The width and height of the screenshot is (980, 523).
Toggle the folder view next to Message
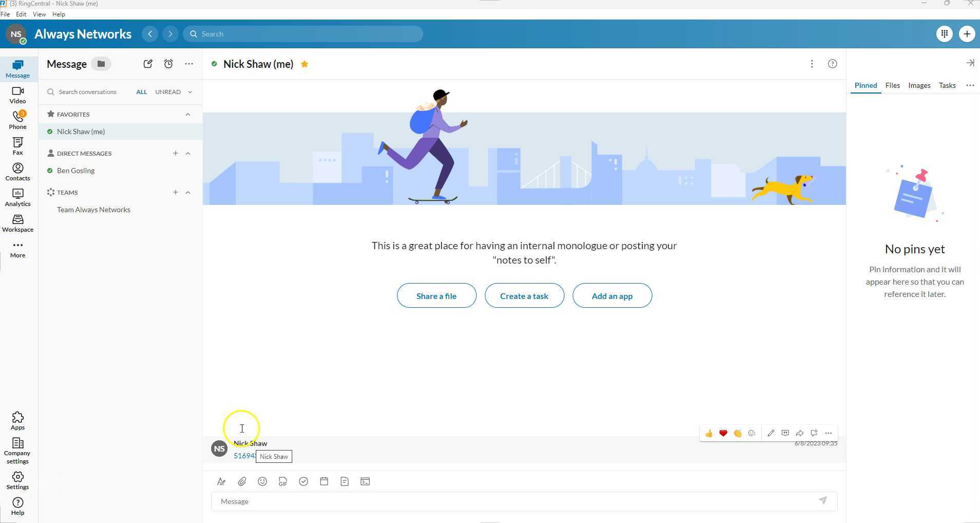click(101, 64)
